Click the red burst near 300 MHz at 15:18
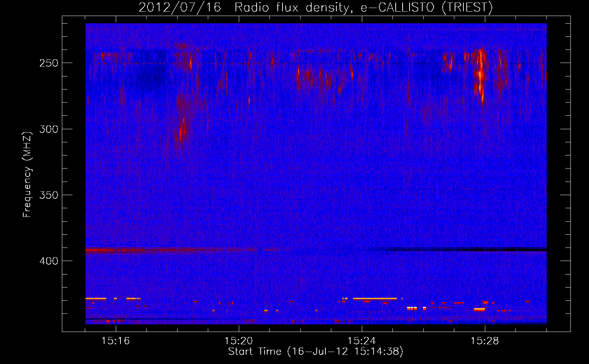 click(182, 129)
